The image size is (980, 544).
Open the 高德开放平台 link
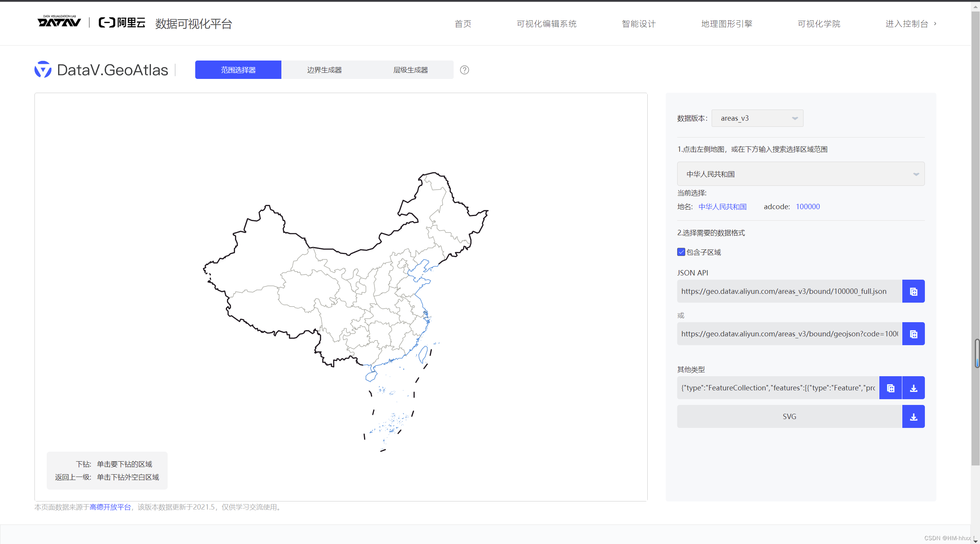110,507
